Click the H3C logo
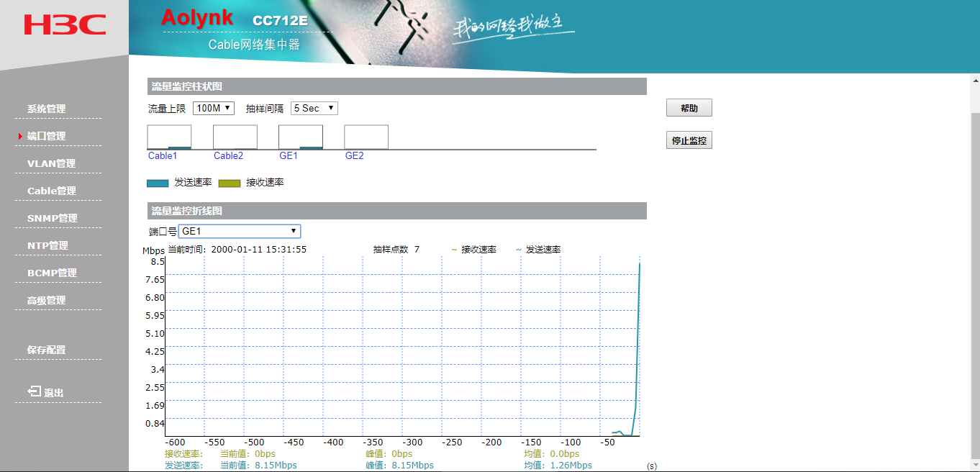 pos(65,25)
